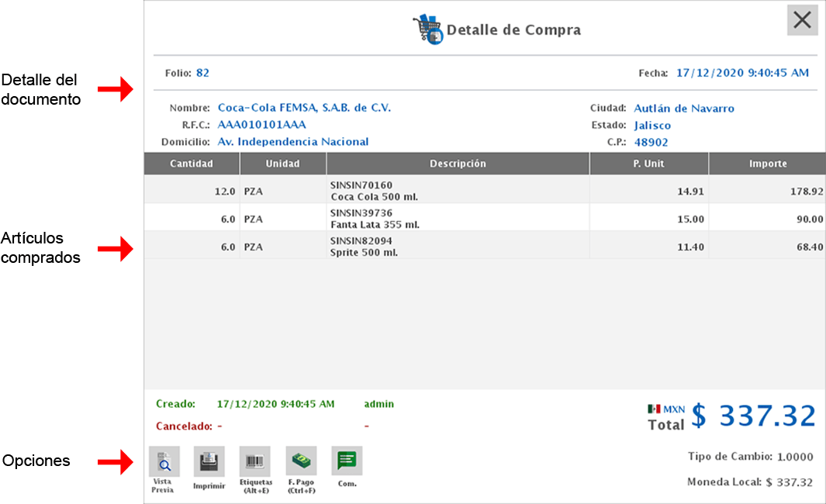826x504 pixels.
Task: Click the R.F.C. value AAA010101AAA
Action: pos(261,125)
